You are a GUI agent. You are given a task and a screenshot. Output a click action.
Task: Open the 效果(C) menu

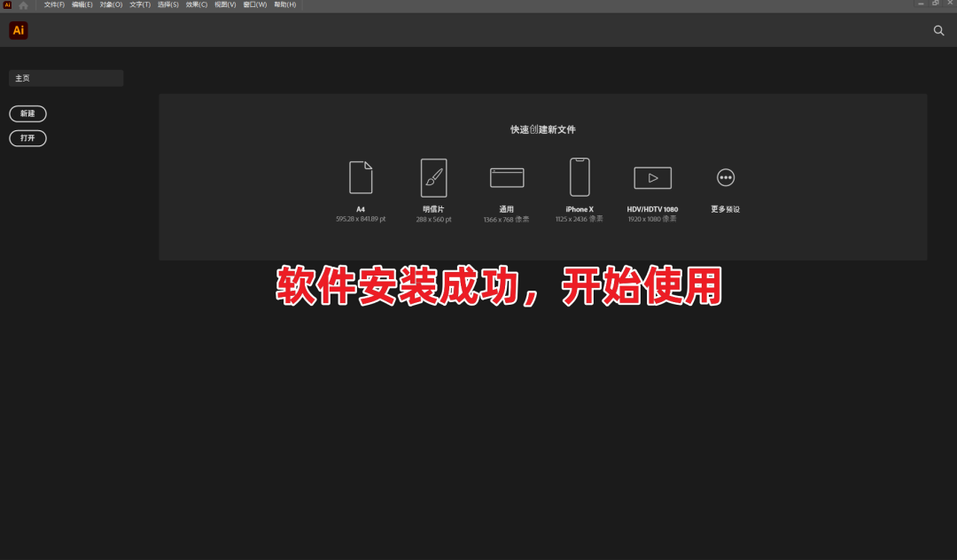coord(197,5)
